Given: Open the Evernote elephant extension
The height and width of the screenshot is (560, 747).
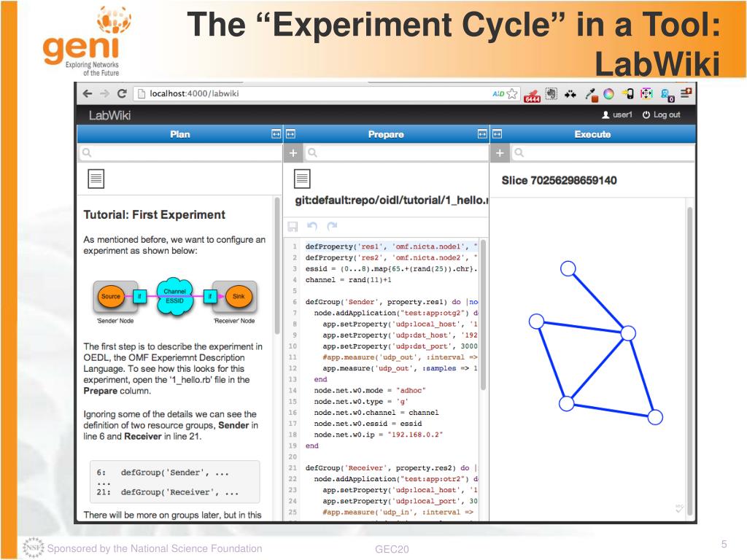Looking at the screenshot, I should click(551, 94).
